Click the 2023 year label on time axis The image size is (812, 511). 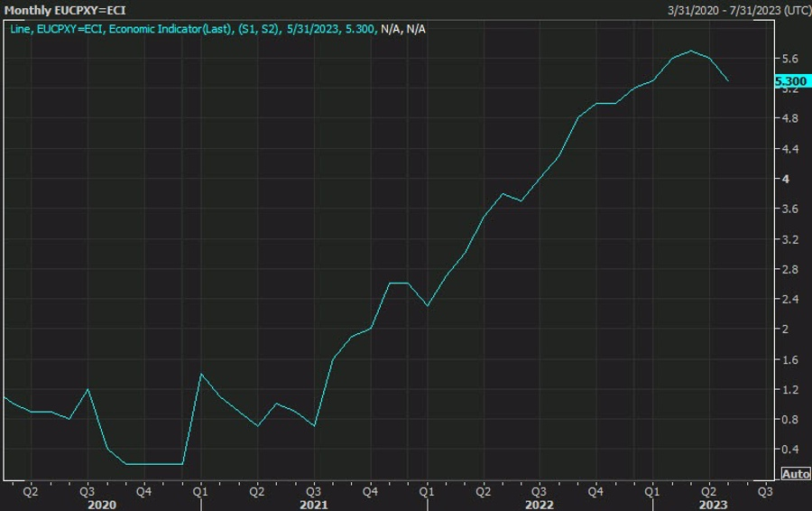tap(707, 505)
